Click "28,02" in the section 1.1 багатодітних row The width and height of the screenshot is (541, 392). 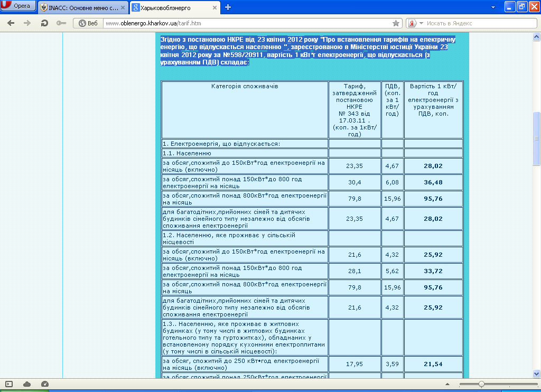(433, 218)
